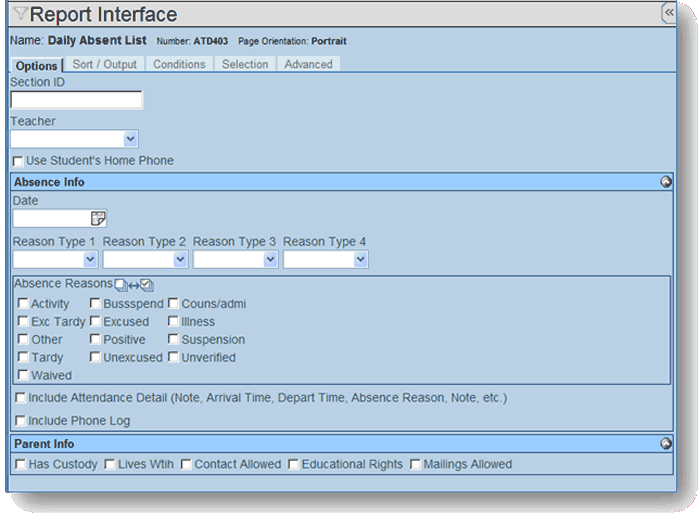Check the Lives Wtih checkbox
This screenshot has width=700, height=513.
coord(109,465)
